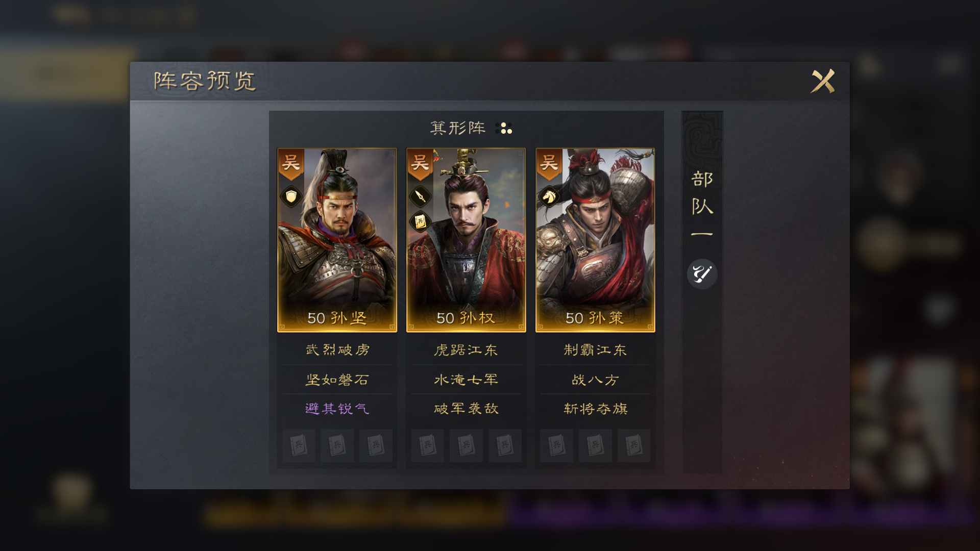The width and height of the screenshot is (980, 551).
Task: Click the shield troop icon on 孙坚's card
Action: [291, 196]
